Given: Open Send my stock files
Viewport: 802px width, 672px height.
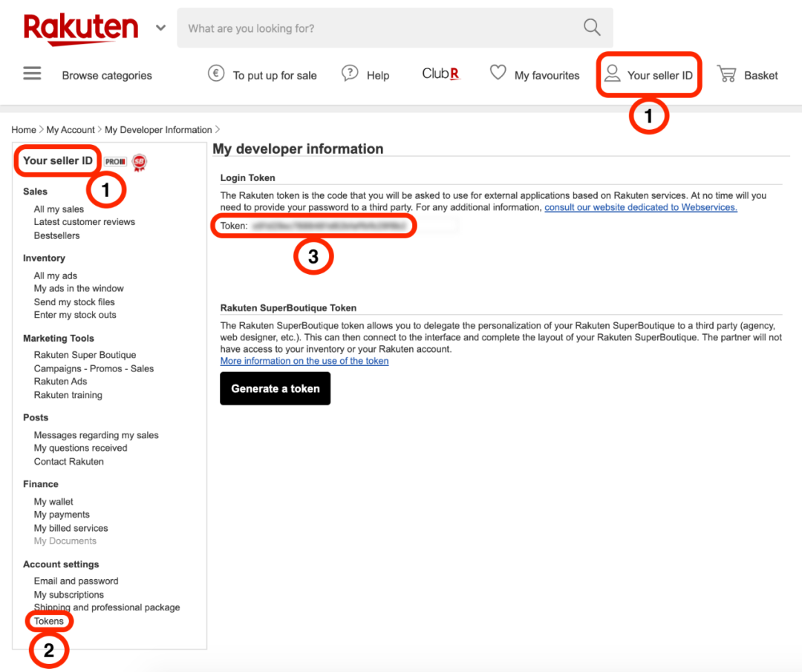Looking at the screenshot, I should (x=74, y=302).
